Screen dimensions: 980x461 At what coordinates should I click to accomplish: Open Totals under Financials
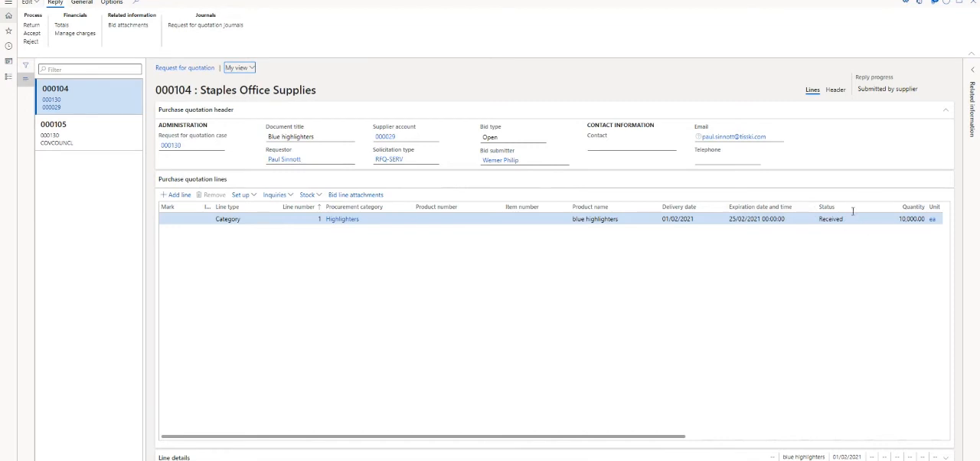click(61, 25)
